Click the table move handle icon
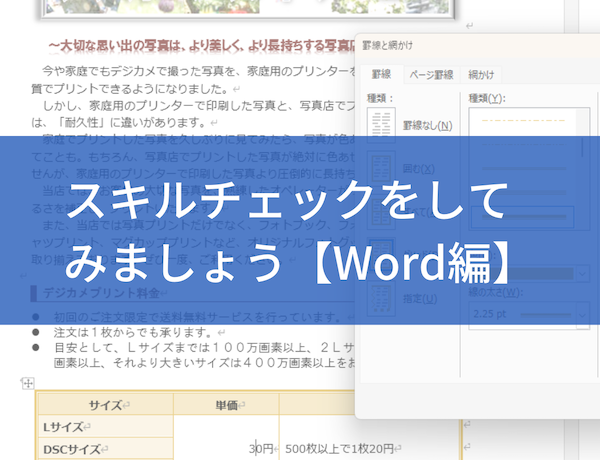 point(28,383)
